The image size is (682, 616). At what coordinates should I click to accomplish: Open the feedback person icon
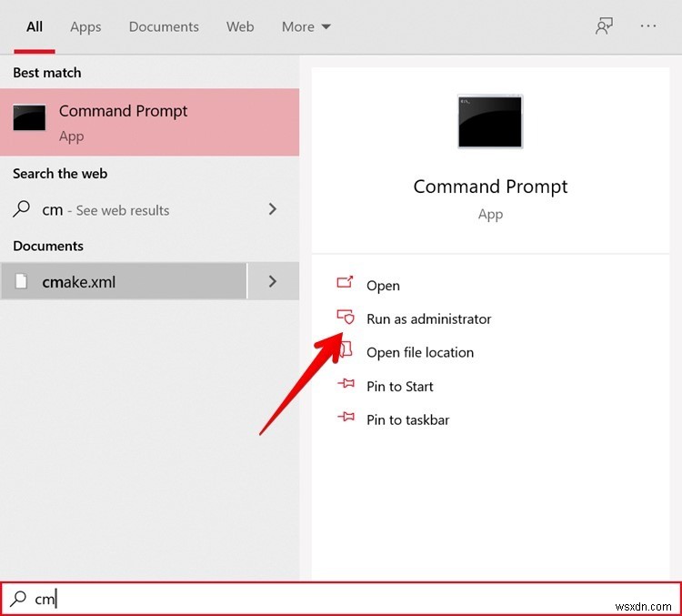[x=604, y=26]
